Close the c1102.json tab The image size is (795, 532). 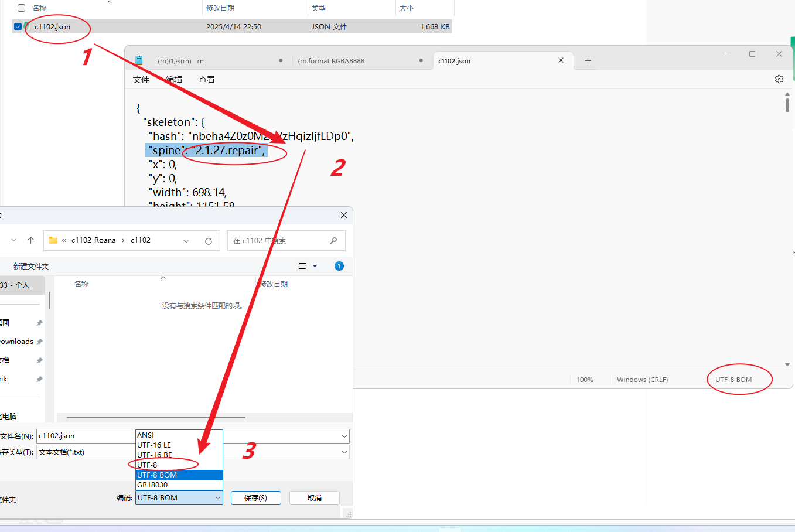click(x=561, y=60)
